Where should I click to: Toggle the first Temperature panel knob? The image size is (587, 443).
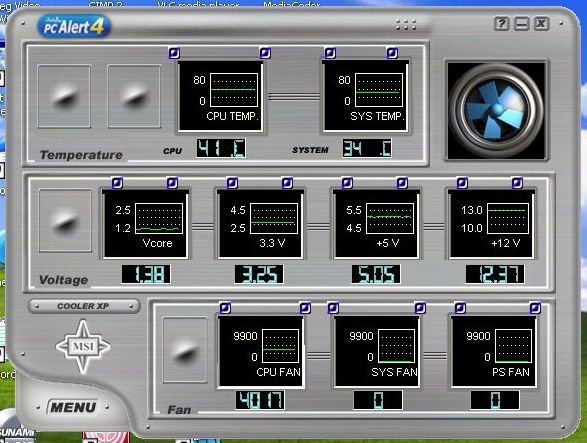click(64, 96)
